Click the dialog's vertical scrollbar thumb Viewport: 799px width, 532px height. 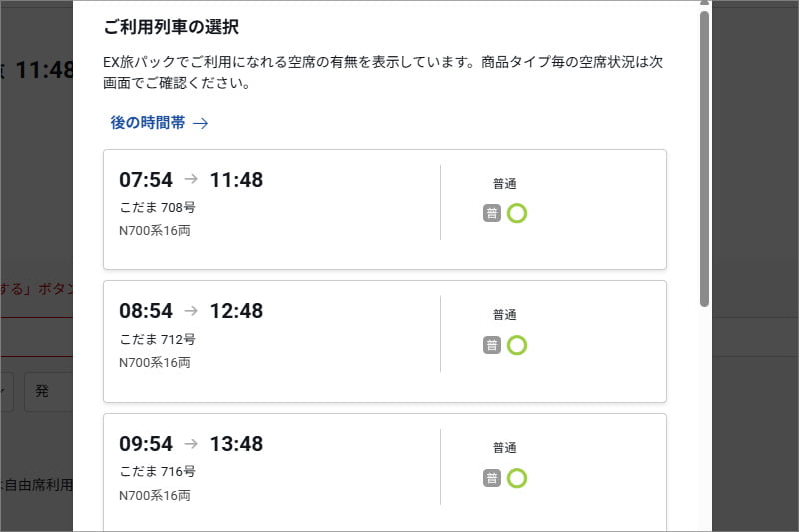[x=704, y=159]
